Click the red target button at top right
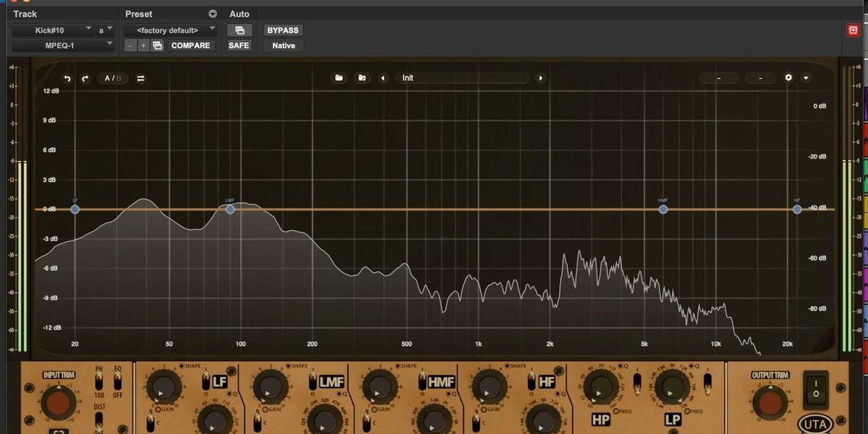The image size is (868, 434). pos(853,30)
